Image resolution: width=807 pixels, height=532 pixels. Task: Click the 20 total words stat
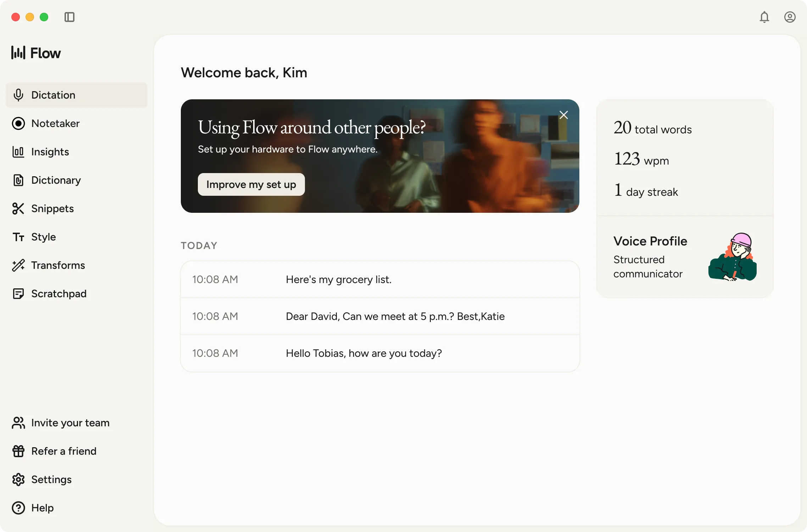653,128
